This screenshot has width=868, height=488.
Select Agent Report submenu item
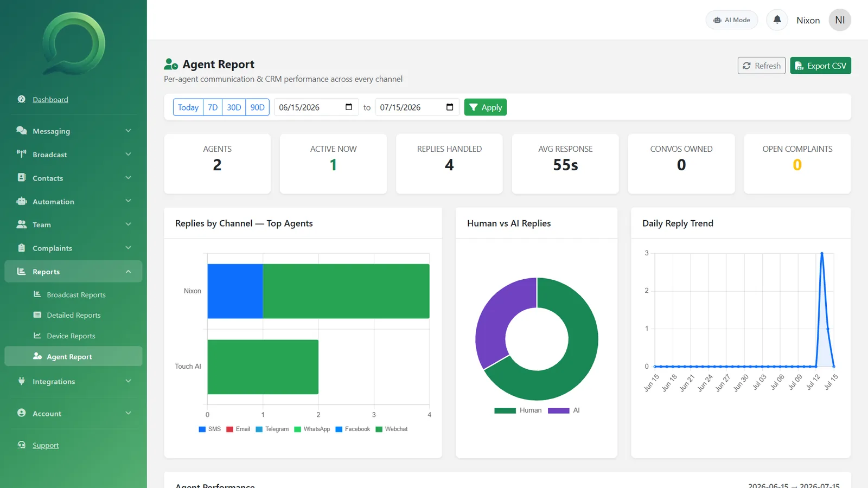(73, 356)
